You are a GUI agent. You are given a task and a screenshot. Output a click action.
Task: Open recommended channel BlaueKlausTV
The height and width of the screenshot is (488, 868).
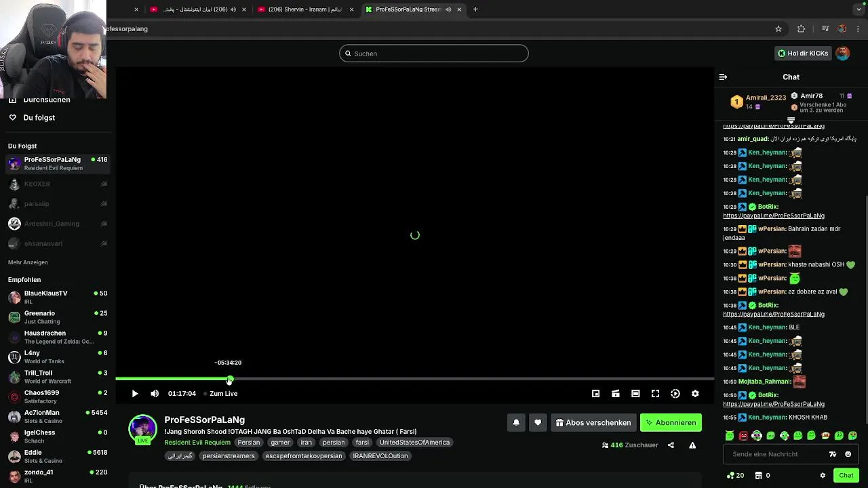(58, 298)
